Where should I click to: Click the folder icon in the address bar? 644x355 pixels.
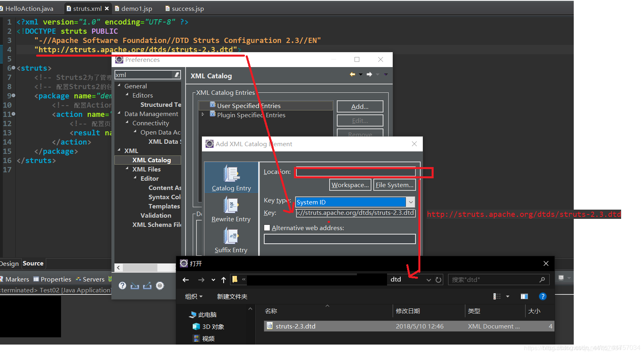pyautogui.click(x=235, y=279)
